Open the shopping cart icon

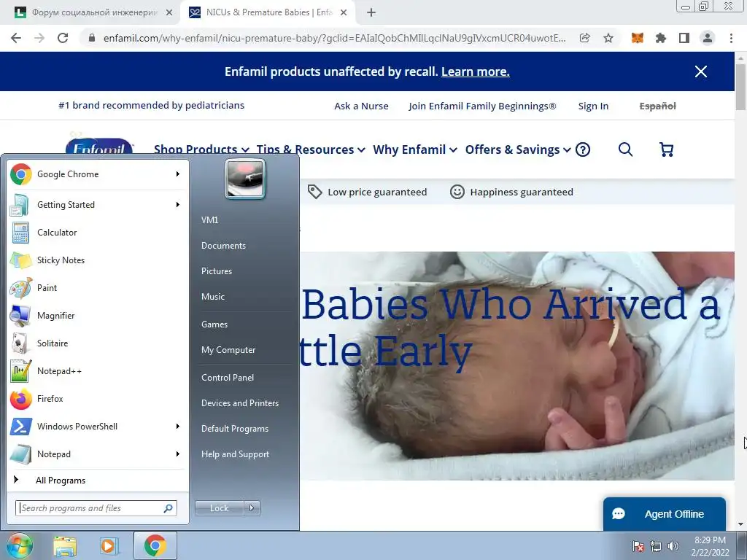click(x=667, y=149)
